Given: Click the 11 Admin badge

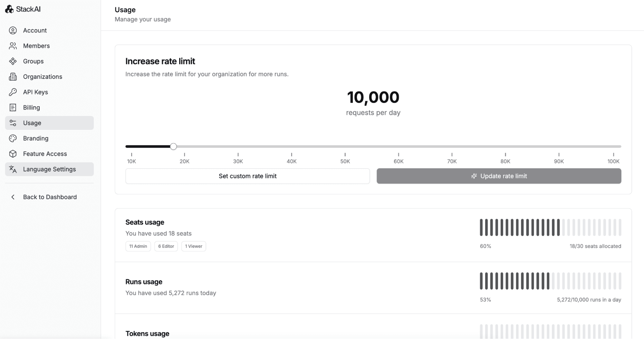Looking at the screenshot, I should 138,247.
